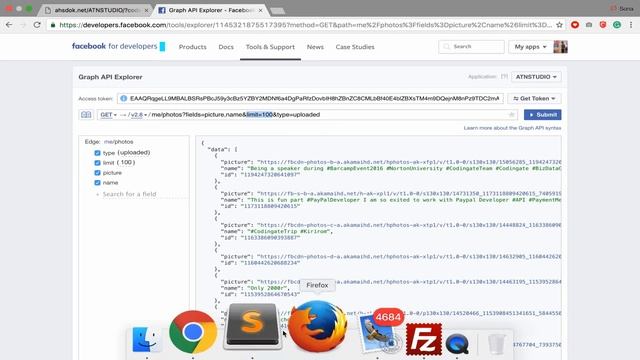
Task: Open the Get Token dropdown
Action: tap(534, 98)
